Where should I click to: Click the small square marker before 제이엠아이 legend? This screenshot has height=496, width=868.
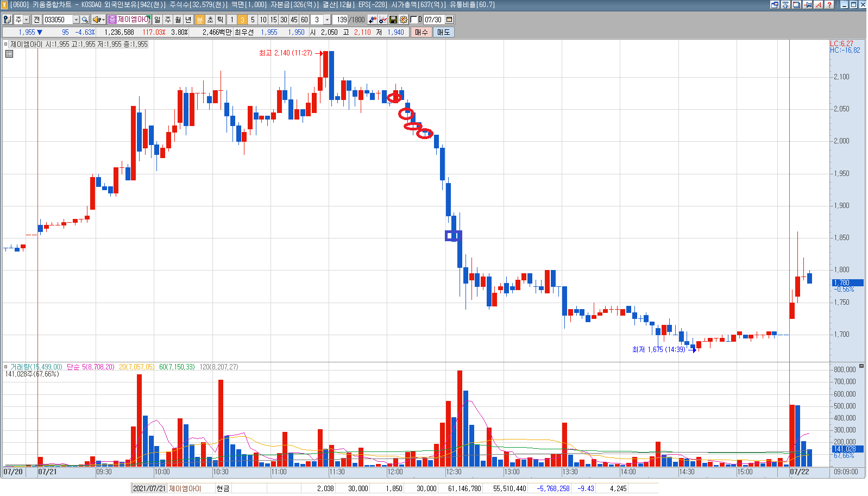tap(6, 44)
